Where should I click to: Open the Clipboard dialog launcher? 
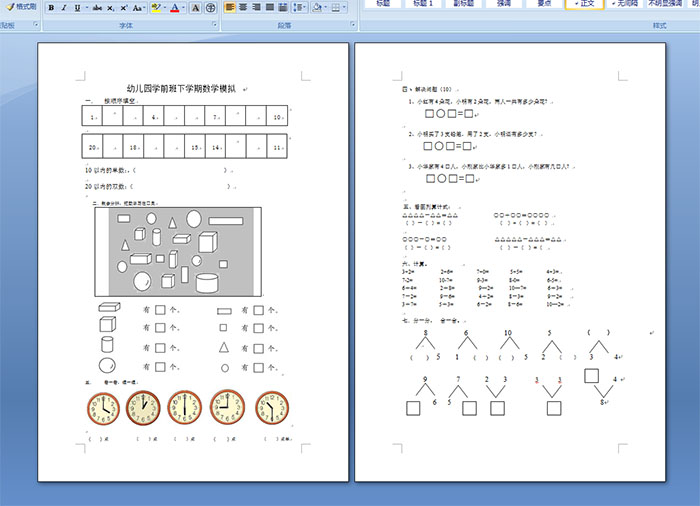point(36,25)
